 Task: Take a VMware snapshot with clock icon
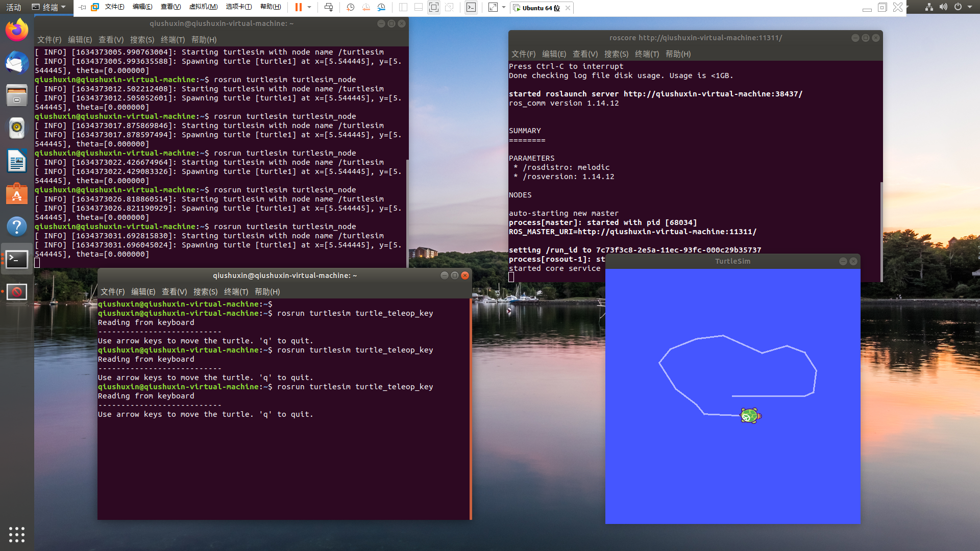pyautogui.click(x=350, y=7)
